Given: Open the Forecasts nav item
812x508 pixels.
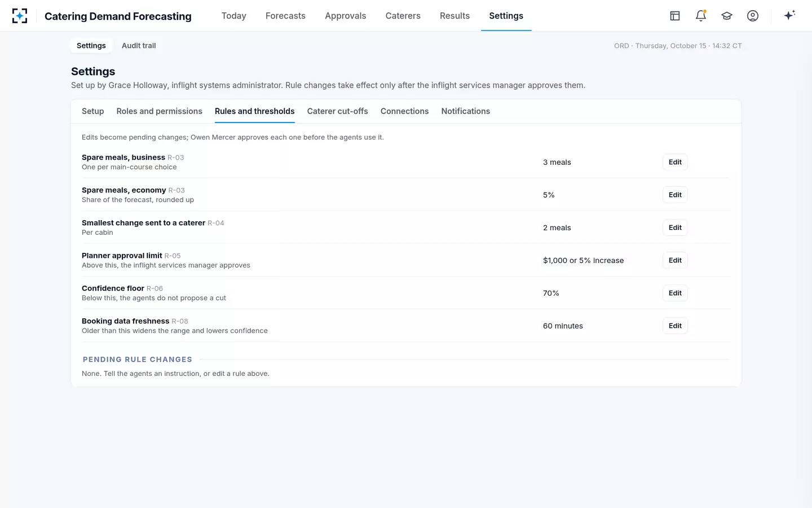Looking at the screenshot, I should [x=285, y=16].
